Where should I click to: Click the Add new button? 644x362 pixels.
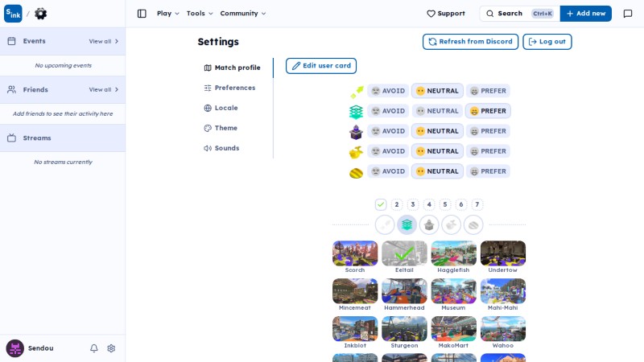[x=586, y=14]
